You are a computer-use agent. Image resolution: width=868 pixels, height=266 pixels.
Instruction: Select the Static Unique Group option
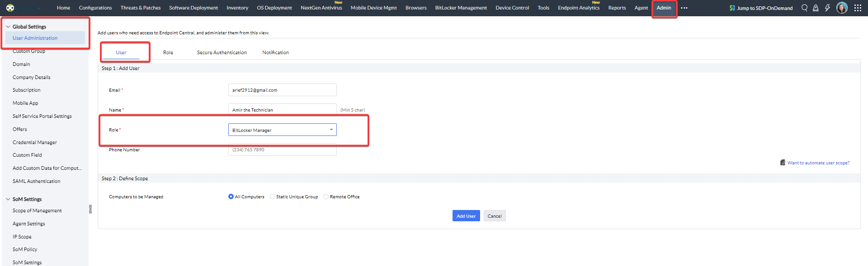272,196
